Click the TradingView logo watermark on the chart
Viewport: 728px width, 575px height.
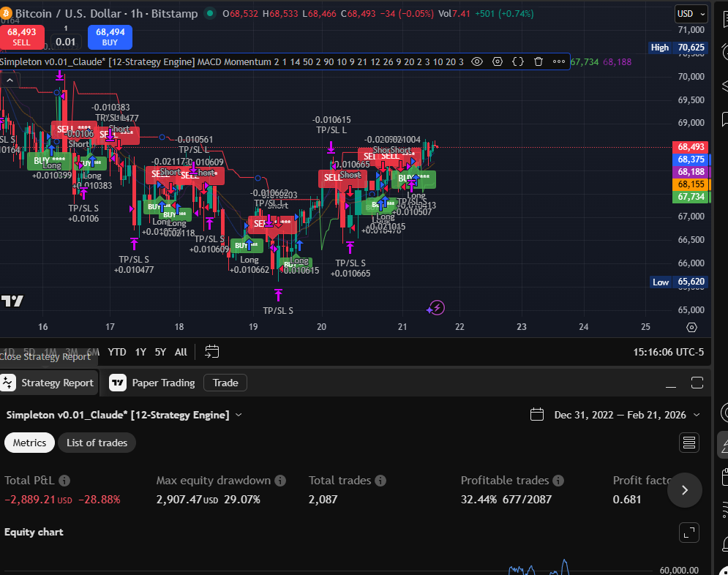tap(12, 300)
